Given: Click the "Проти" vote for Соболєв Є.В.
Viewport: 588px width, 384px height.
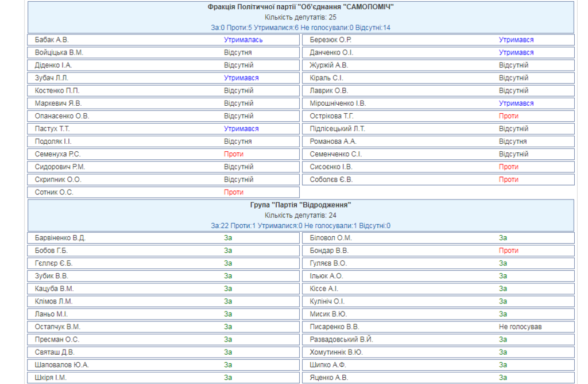Looking at the screenshot, I should pyautogui.click(x=508, y=179).
